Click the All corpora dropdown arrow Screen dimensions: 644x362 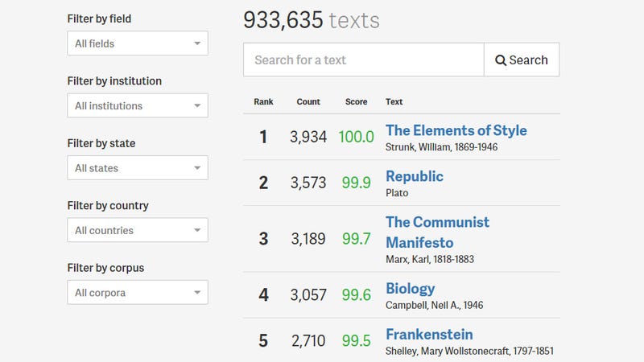197,293
